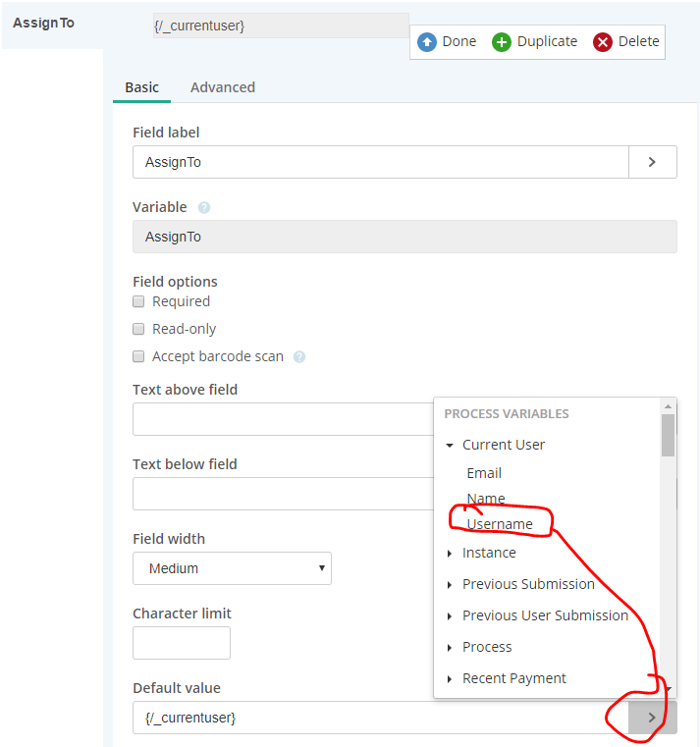700x747 pixels.
Task: Enable the Required checkbox
Action: (x=138, y=301)
